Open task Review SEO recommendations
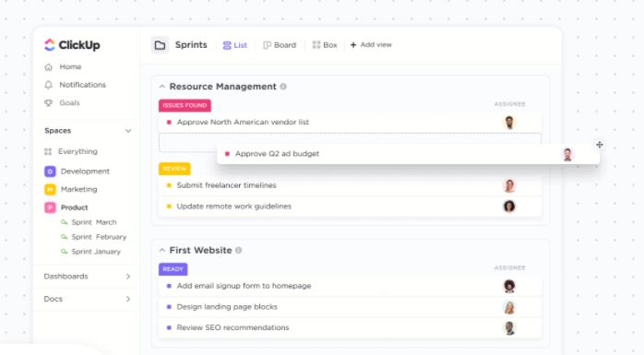Screen dimensions: 644x355 pyautogui.click(x=233, y=327)
